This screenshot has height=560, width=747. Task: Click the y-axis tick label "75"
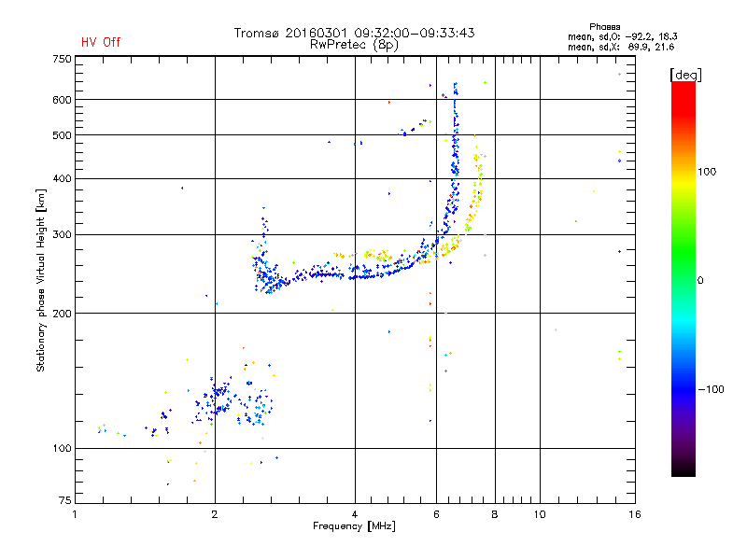click(65, 500)
